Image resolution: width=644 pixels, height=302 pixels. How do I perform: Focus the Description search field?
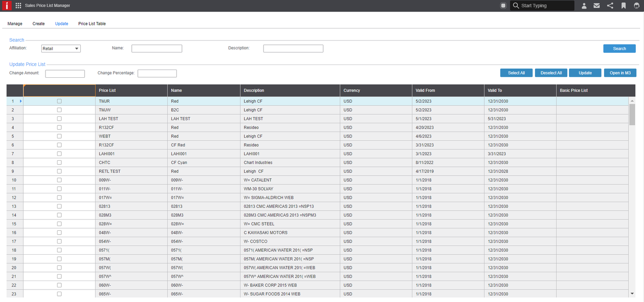293,49
